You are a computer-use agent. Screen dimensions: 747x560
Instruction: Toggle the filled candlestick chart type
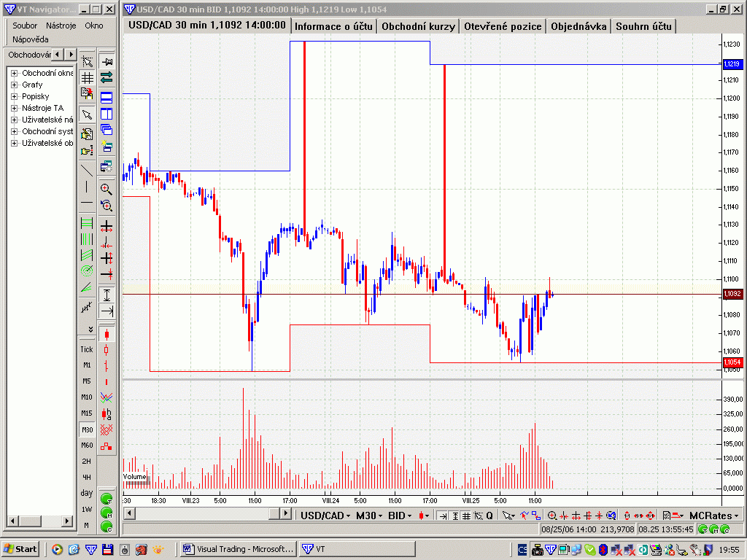tap(107, 334)
